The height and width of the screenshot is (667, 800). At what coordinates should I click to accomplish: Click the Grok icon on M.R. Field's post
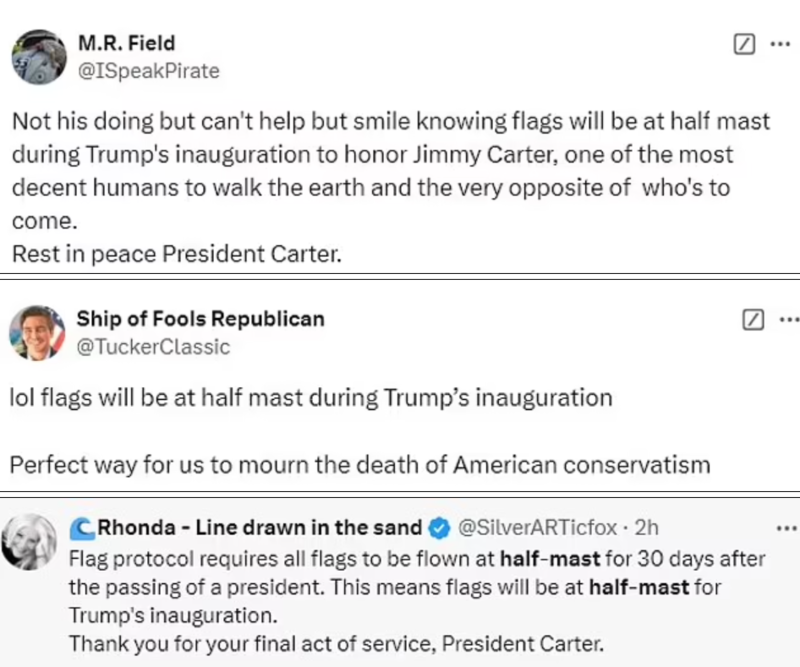click(744, 44)
